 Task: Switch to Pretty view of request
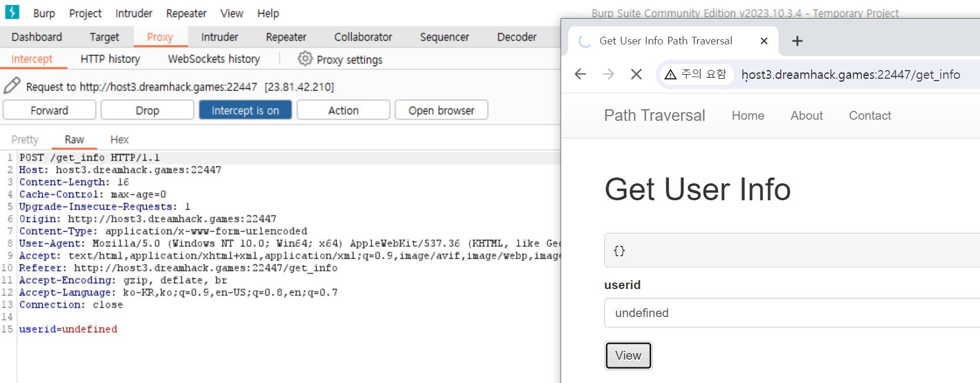(24, 140)
